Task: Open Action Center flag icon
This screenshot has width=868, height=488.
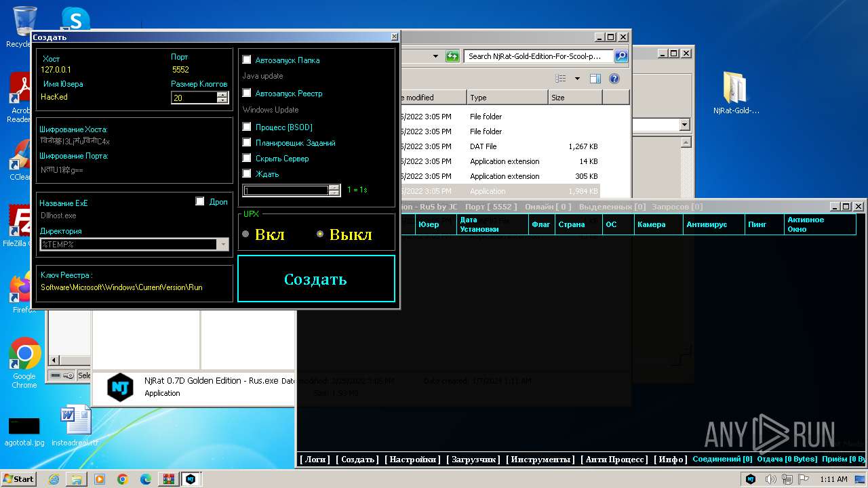Action: 804,479
